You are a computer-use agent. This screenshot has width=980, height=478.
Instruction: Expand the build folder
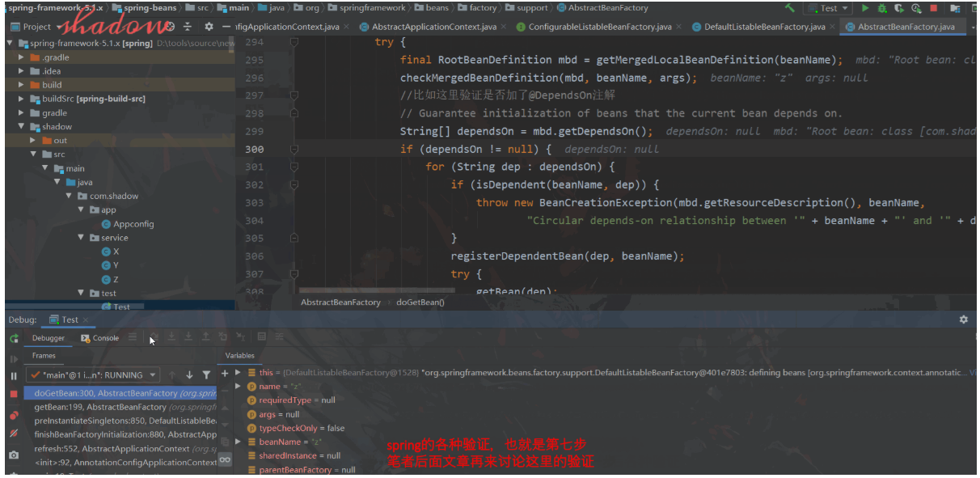point(22,85)
